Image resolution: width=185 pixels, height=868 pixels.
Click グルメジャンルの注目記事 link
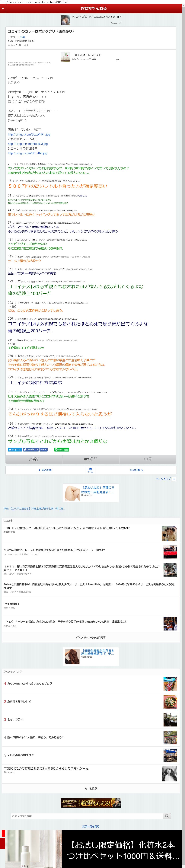(91, 637)
